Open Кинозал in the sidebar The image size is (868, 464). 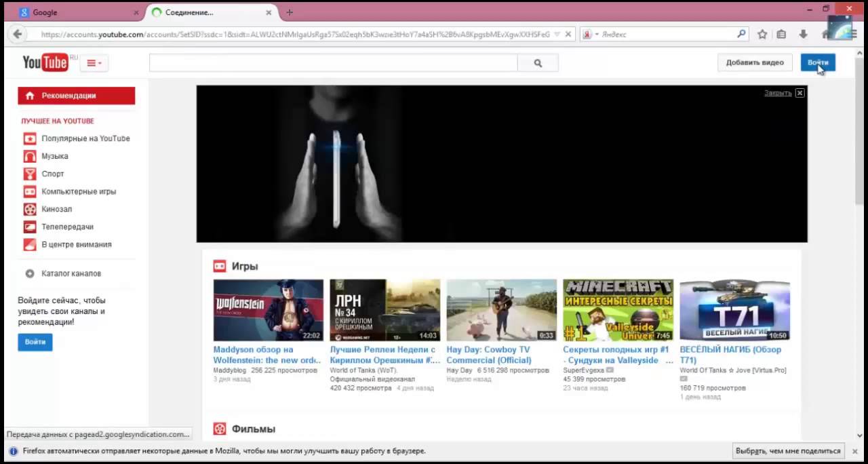(x=56, y=209)
